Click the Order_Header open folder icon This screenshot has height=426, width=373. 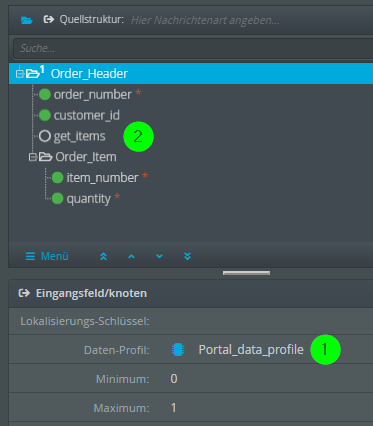click(x=33, y=73)
